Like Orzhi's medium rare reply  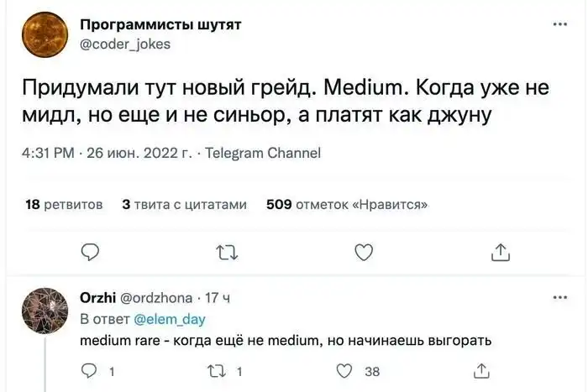[344, 370]
